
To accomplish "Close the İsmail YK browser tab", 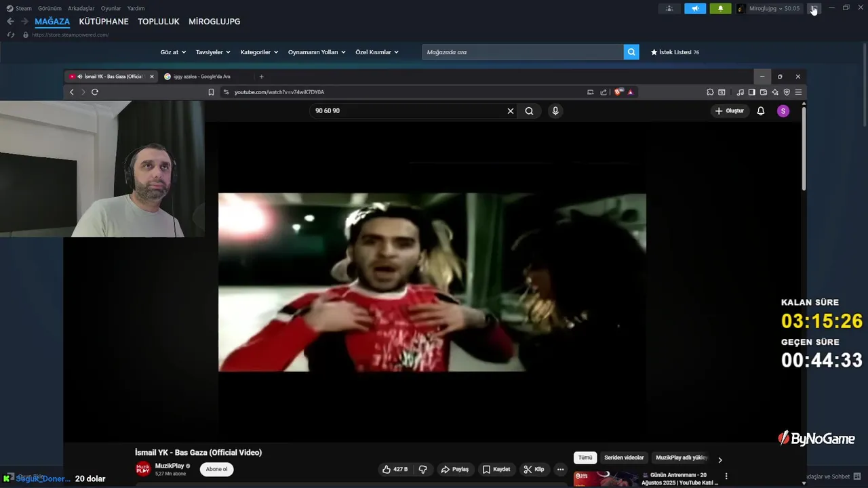I will (x=152, y=77).
